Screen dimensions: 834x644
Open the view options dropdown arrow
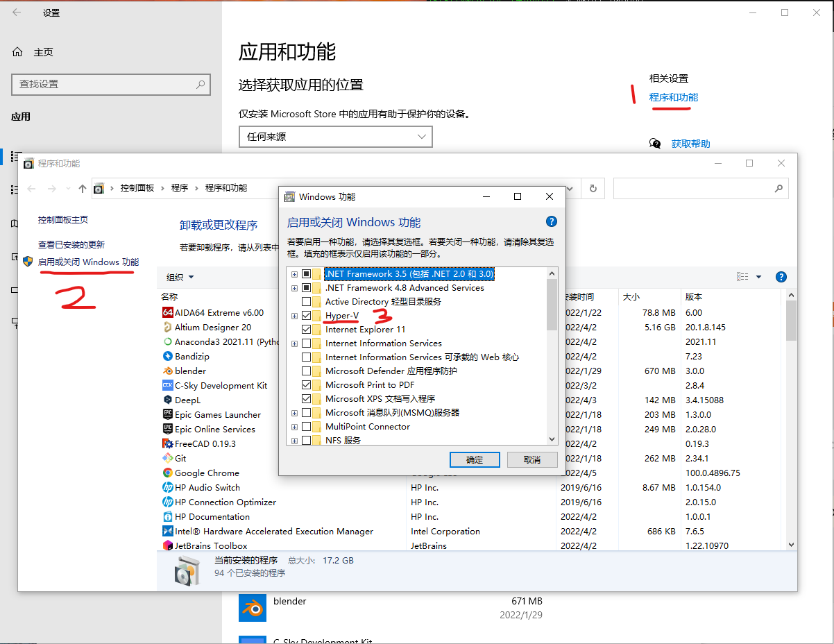click(758, 277)
